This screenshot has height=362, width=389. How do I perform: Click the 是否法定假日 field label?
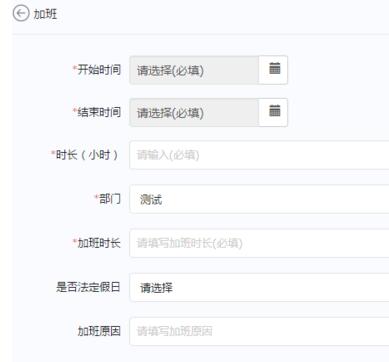88,287
